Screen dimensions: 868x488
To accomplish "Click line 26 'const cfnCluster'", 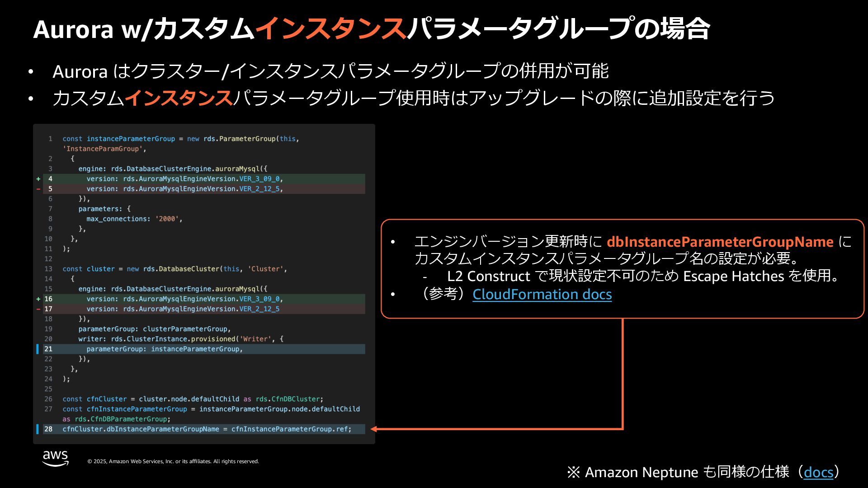I will click(x=193, y=399).
